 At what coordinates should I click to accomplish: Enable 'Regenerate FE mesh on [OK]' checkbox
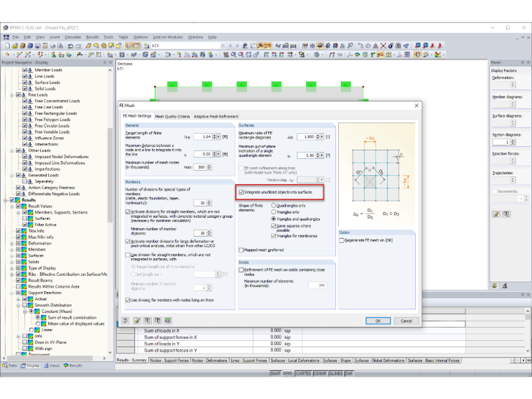point(342,240)
